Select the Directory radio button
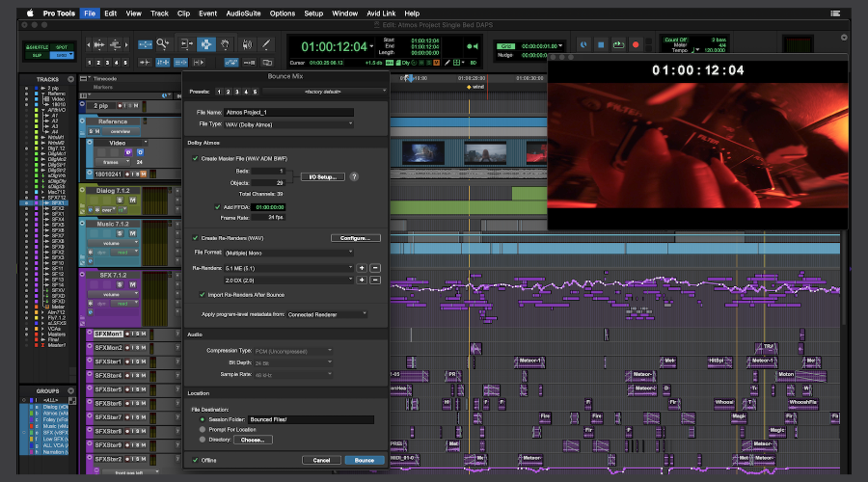The width and height of the screenshot is (868, 482). (x=203, y=440)
